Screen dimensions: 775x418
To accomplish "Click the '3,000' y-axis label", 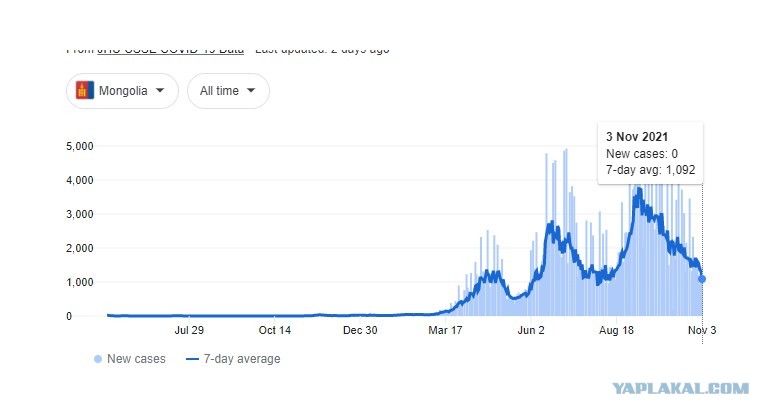I will pyautogui.click(x=80, y=214).
